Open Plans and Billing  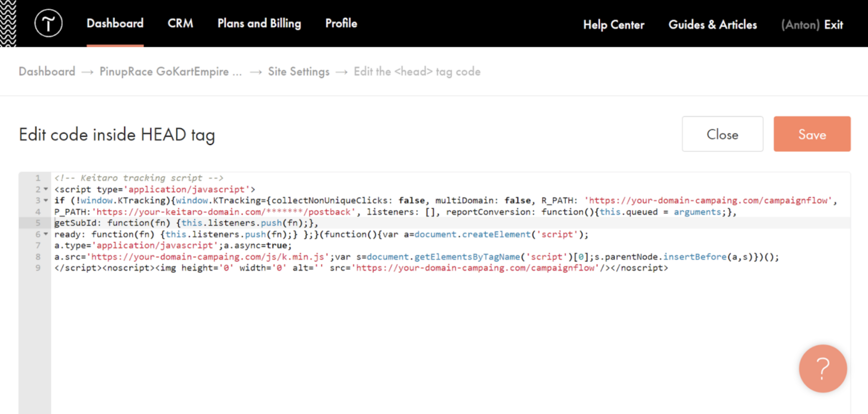[x=259, y=23]
